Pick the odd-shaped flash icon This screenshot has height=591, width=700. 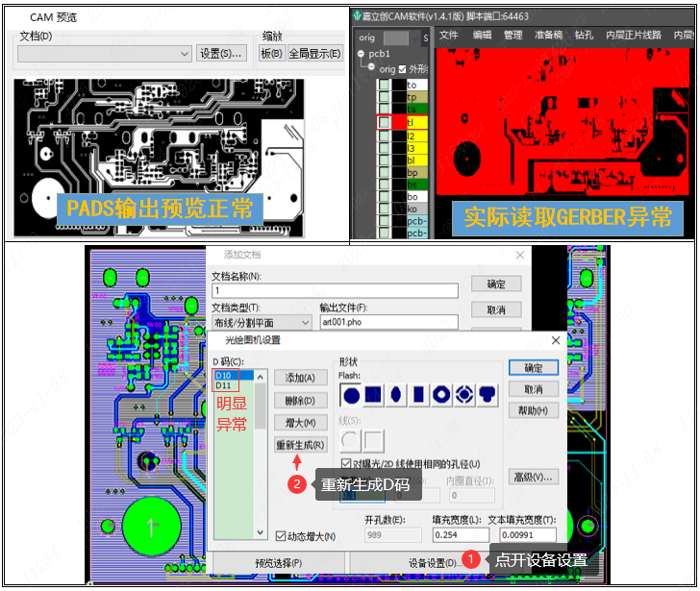[487, 393]
